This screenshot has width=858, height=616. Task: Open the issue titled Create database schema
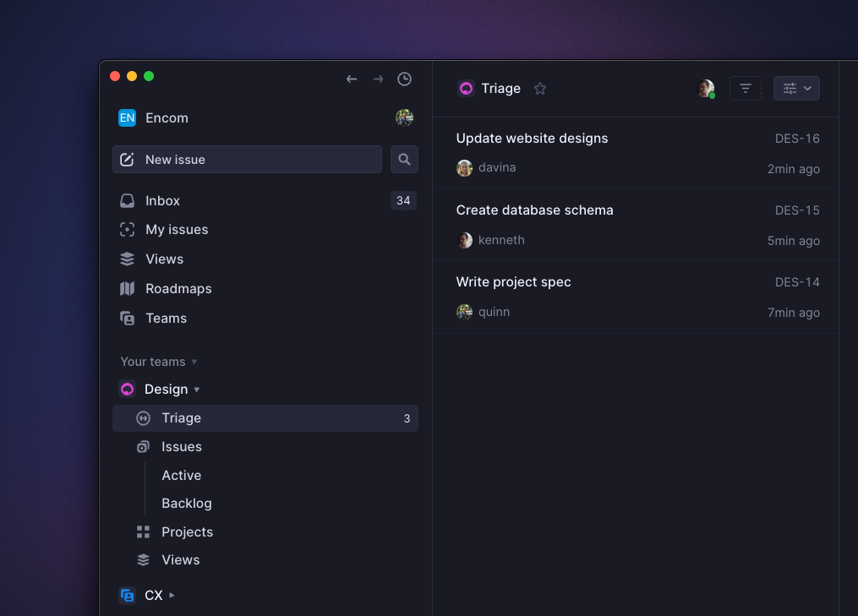(x=534, y=210)
